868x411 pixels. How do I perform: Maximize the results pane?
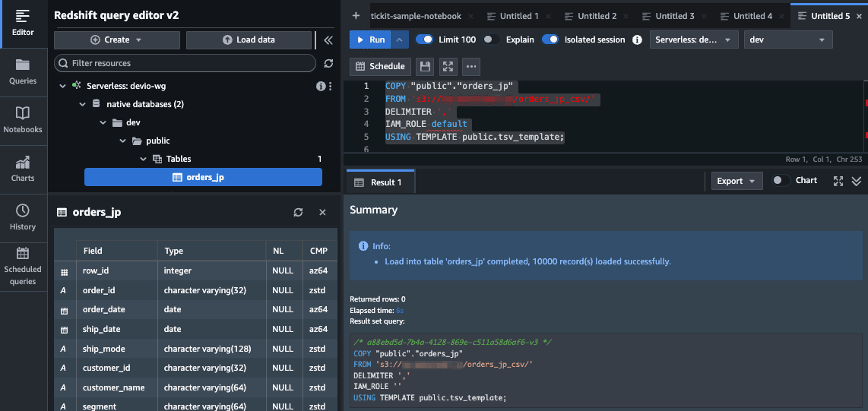coord(838,181)
